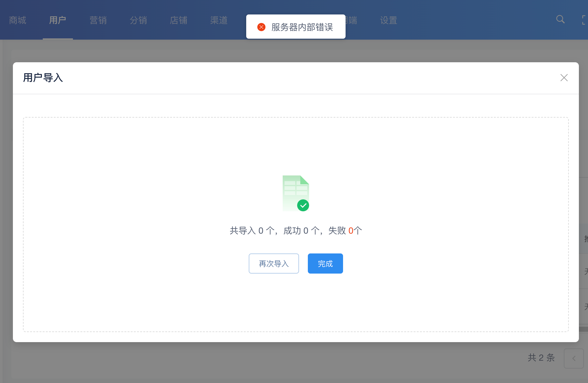Click the import result summary text

[296, 231]
